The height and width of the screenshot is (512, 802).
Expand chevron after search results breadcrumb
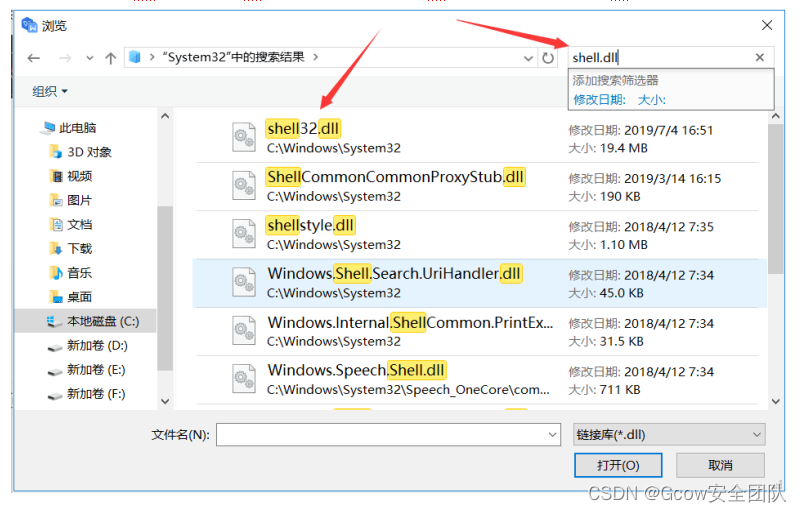coord(316,57)
